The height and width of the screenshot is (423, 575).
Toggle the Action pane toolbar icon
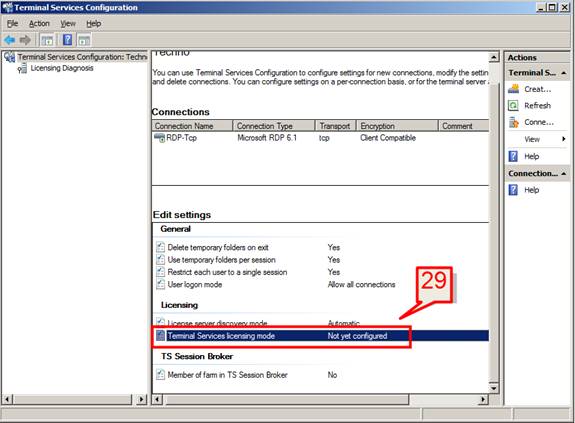pyautogui.click(x=84, y=40)
